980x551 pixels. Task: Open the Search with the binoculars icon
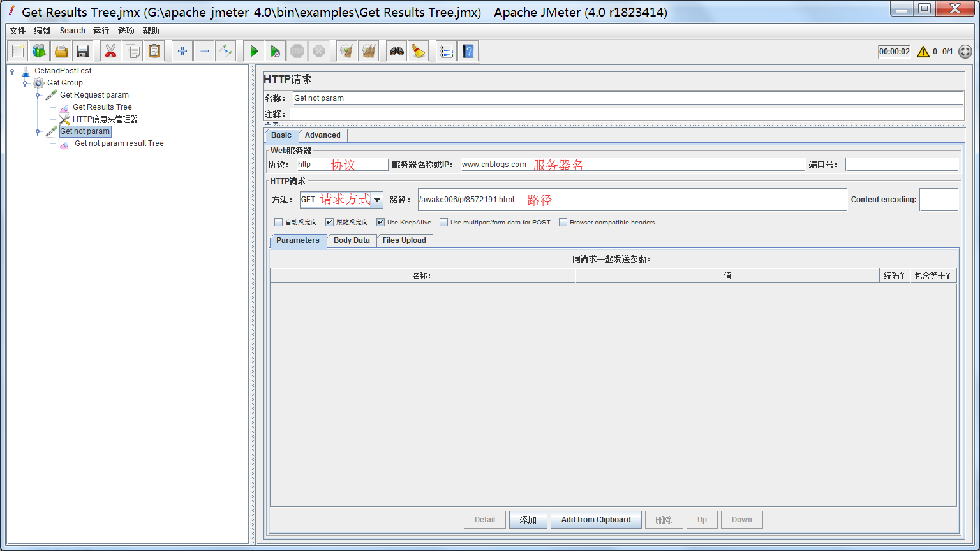click(x=396, y=50)
